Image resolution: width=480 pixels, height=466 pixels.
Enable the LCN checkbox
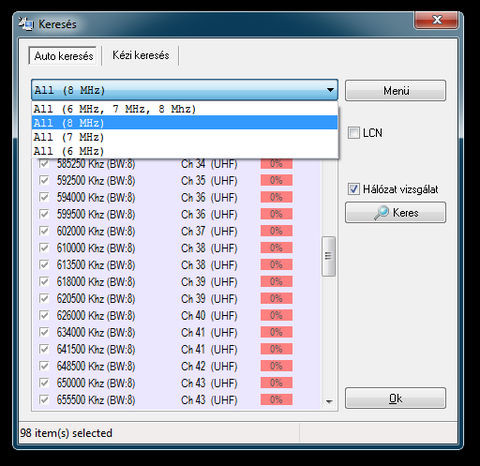pyautogui.click(x=354, y=133)
